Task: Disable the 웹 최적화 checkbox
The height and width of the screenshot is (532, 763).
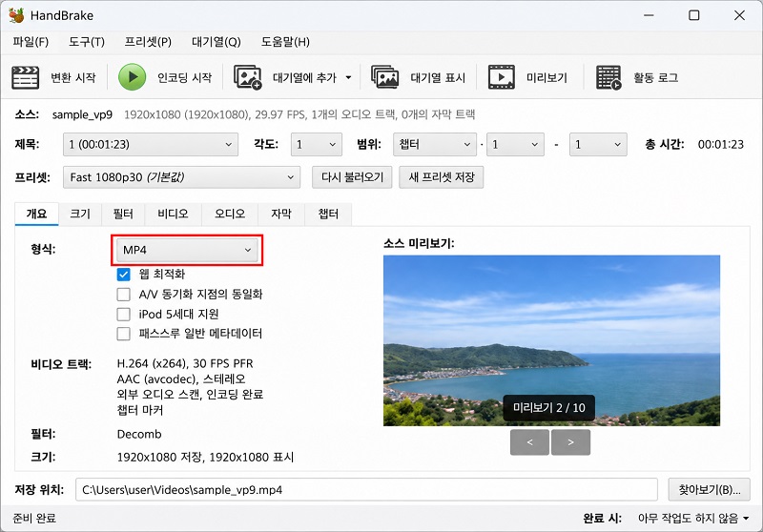Action: click(x=124, y=275)
